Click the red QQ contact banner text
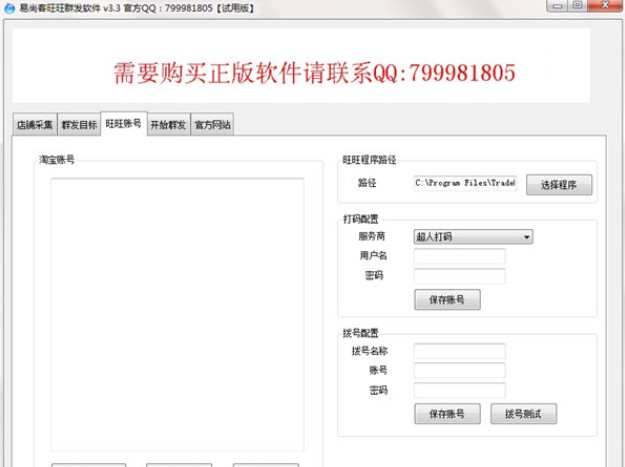 [314, 73]
